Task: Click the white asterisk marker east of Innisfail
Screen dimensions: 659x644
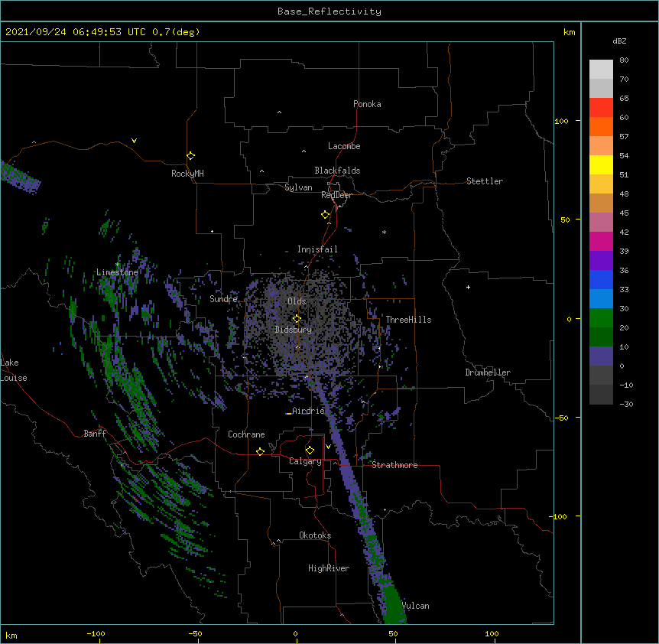Action: [x=384, y=233]
